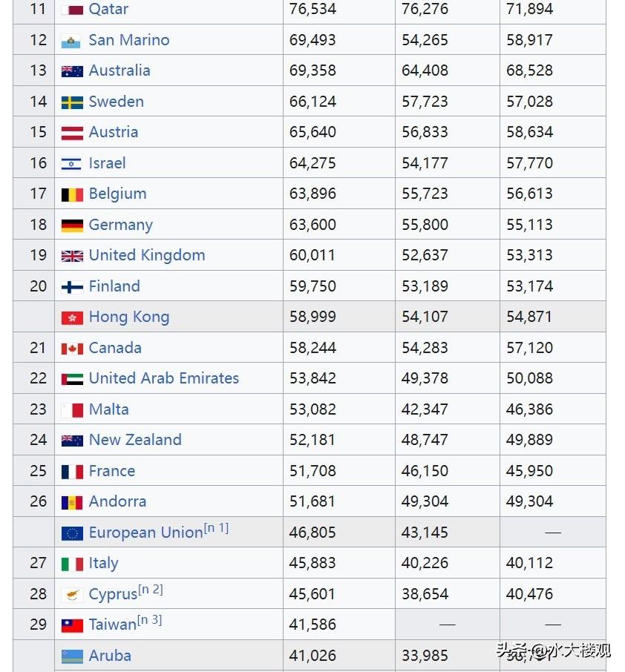Click the European Union flag icon

[72, 533]
